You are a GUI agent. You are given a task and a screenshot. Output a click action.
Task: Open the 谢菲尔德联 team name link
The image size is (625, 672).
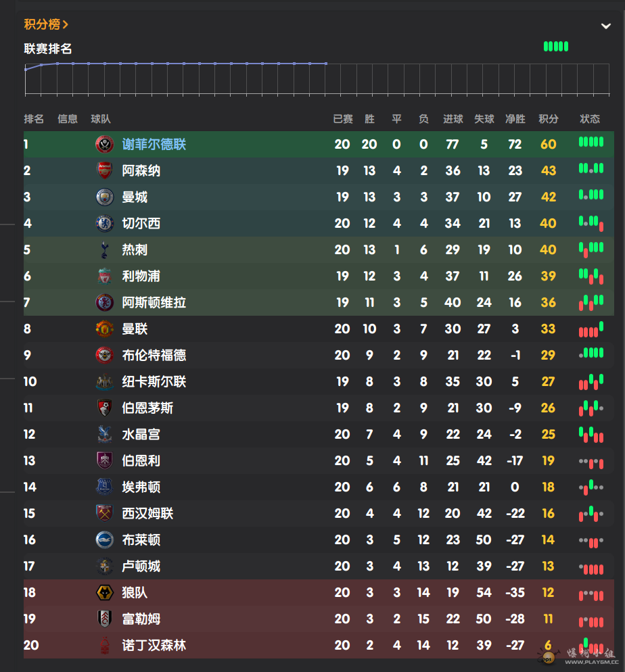[x=154, y=144]
